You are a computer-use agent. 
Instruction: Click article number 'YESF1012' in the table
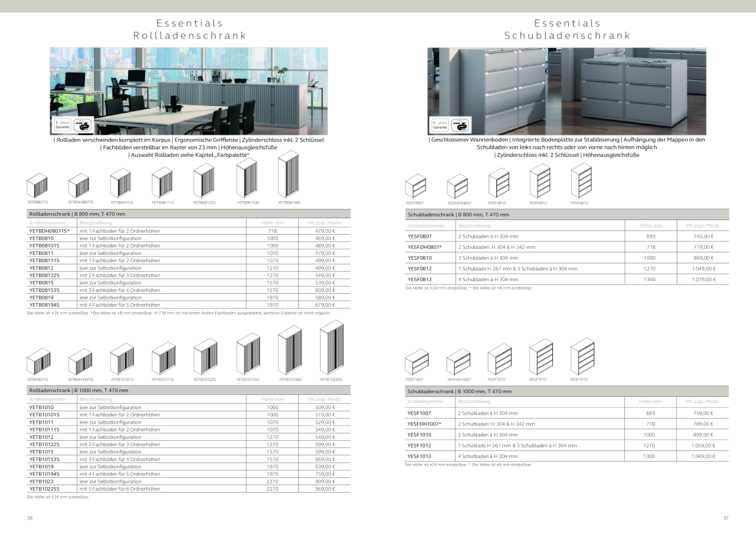419,446
